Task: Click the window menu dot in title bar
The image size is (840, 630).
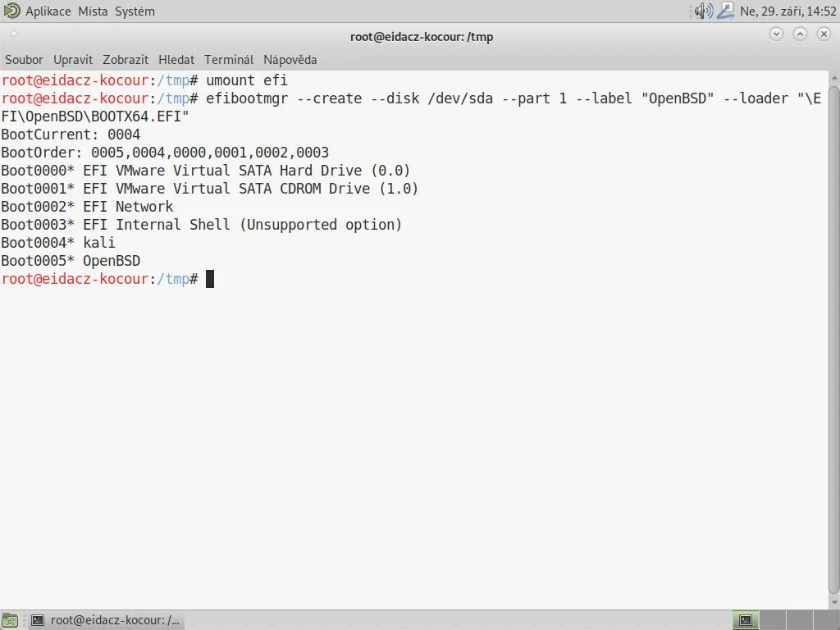Action: (13, 34)
